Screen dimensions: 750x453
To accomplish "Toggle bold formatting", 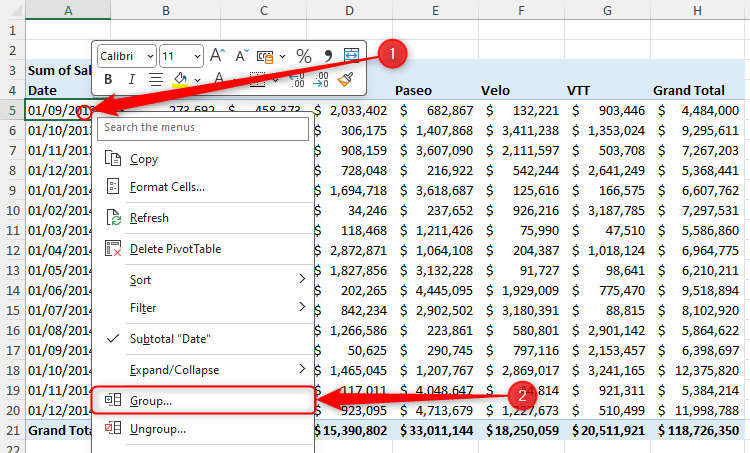I will [108, 79].
